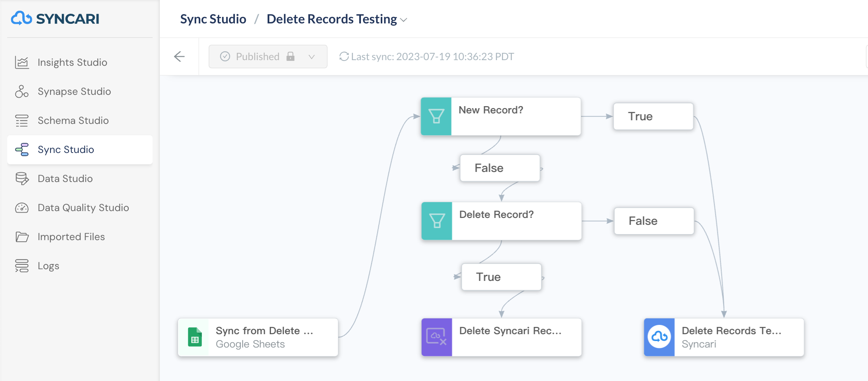Navigate to Synapse Studio

click(x=80, y=91)
